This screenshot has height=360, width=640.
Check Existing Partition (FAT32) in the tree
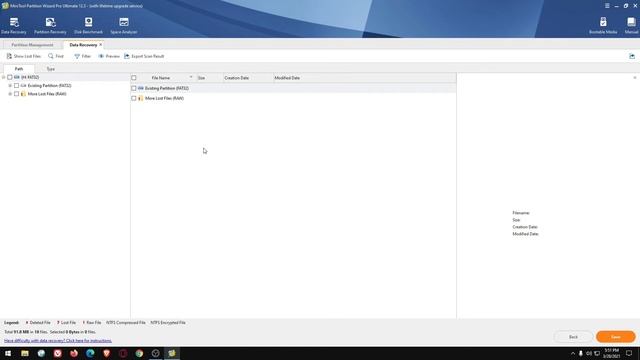point(16,86)
